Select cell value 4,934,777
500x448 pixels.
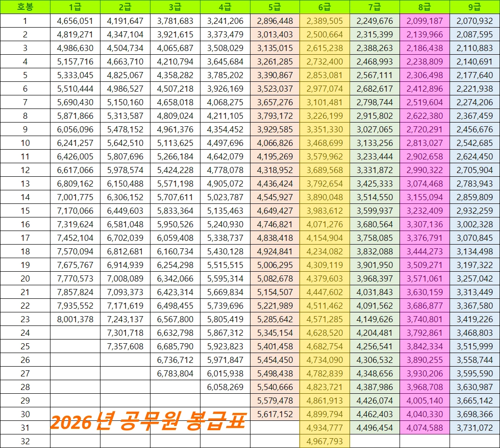325,428
